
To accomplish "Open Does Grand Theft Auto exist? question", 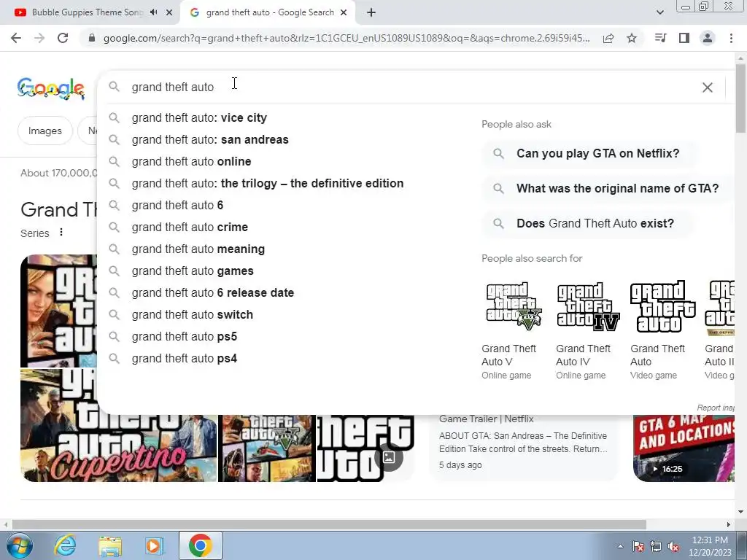I will tap(587, 223).
